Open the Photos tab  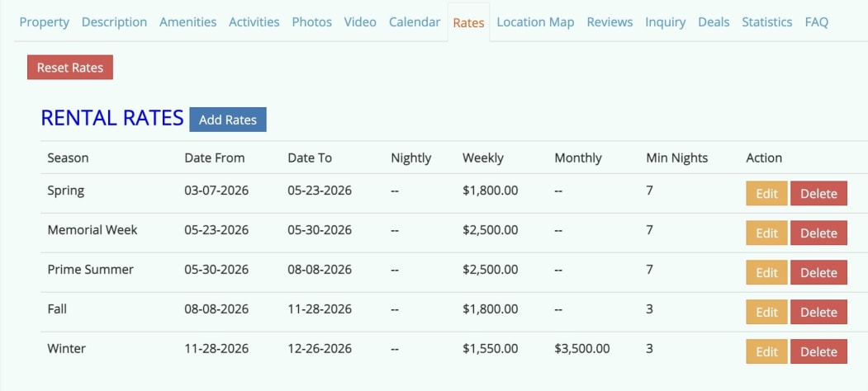coord(311,22)
